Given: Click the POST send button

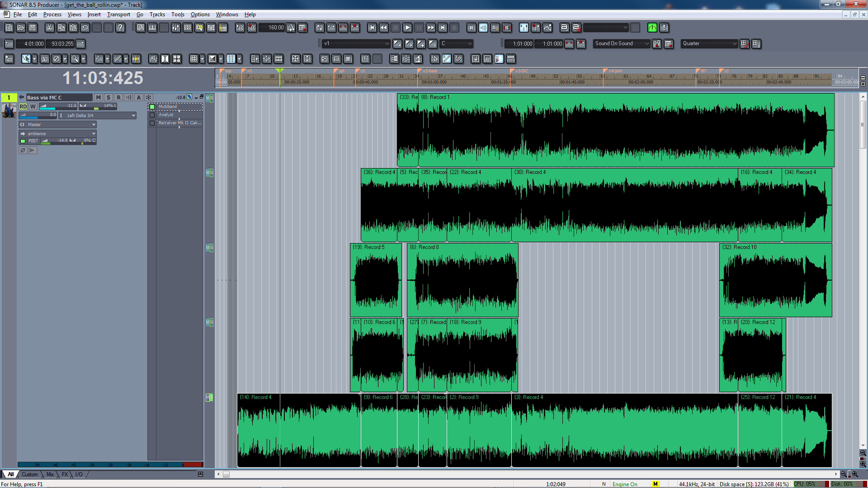Looking at the screenshot, I should (x=33, y=141).
